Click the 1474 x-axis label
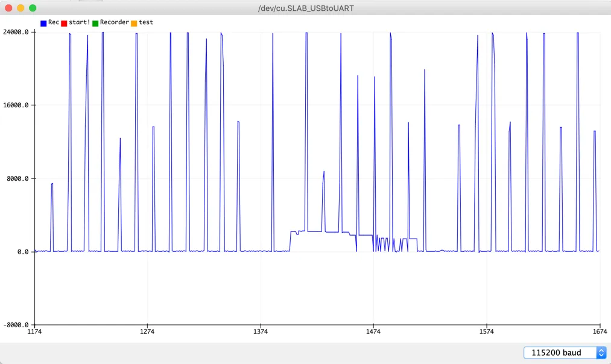Image resolution: width=611 pixels, height=364 pixels. [373, 331]
